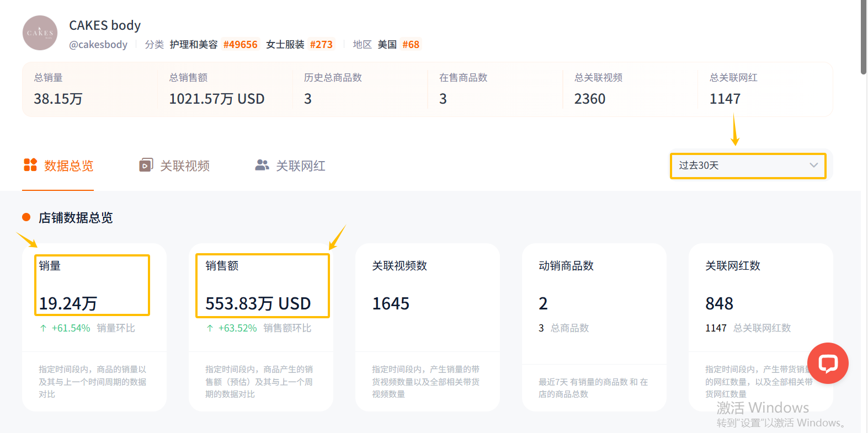Image resolution: width=868 pixels, height=433 pixels.
Task: Click the 总销售额 value 1021.57万 USD
Action: (x=217, y=99)
